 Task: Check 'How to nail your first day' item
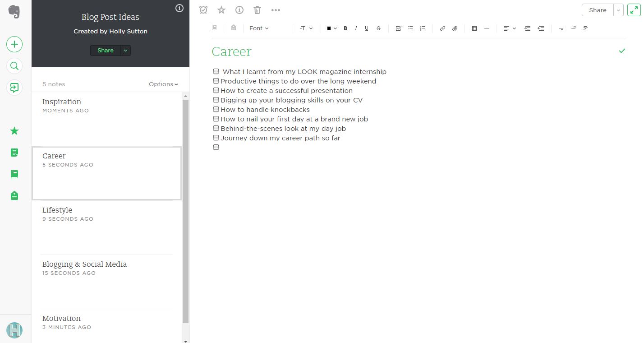pyautogui.click(x=216, y=119)
